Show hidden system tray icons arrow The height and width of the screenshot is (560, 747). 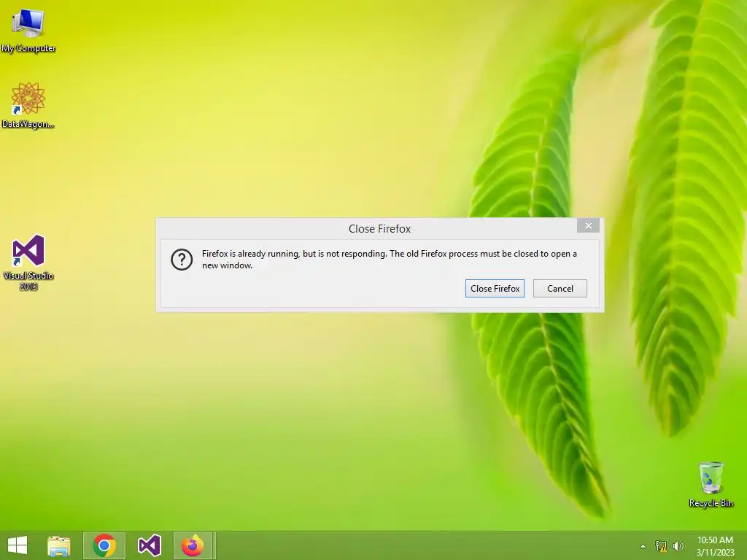pos(643,546)
